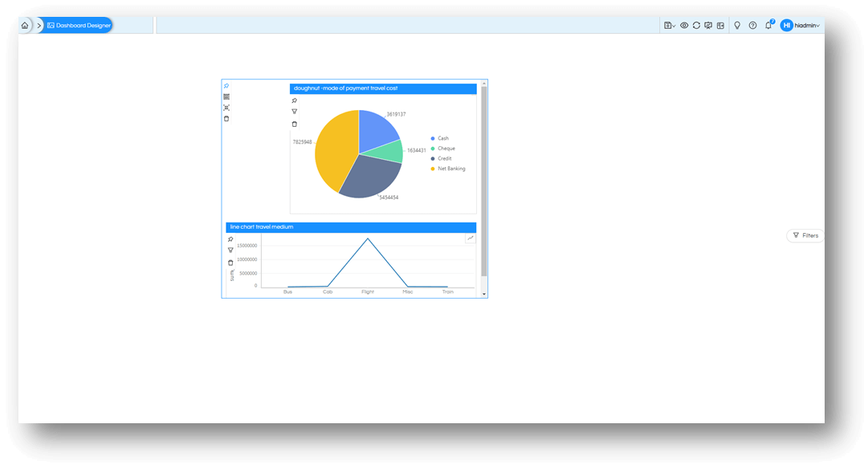The image size is (868, 465).
Task: Click the 5454454 data label
Action: (389, 198)
